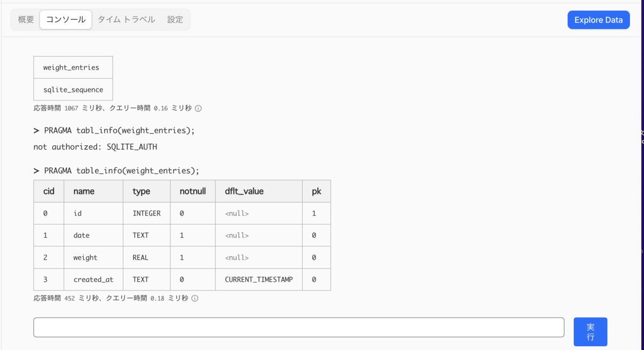The width and height of the screenshot is (644, 350).
Task: Select the sqlite_sequence result row
Action: click(73, 90)
